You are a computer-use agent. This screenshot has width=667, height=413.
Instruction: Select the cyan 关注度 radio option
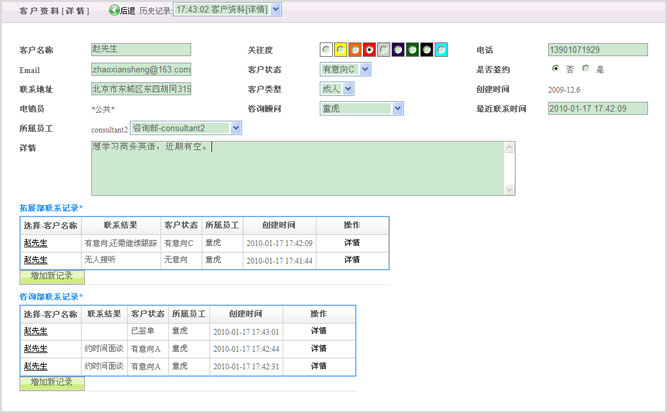(441, 49)
